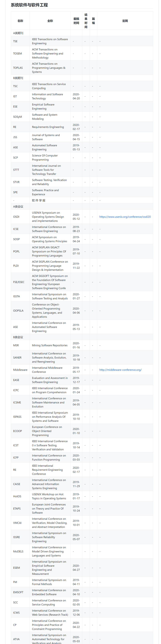Click the PLDI deadline 2019-11-22
Image resolution: width=161 pixels, height=644 pixels.
[76, 266]
